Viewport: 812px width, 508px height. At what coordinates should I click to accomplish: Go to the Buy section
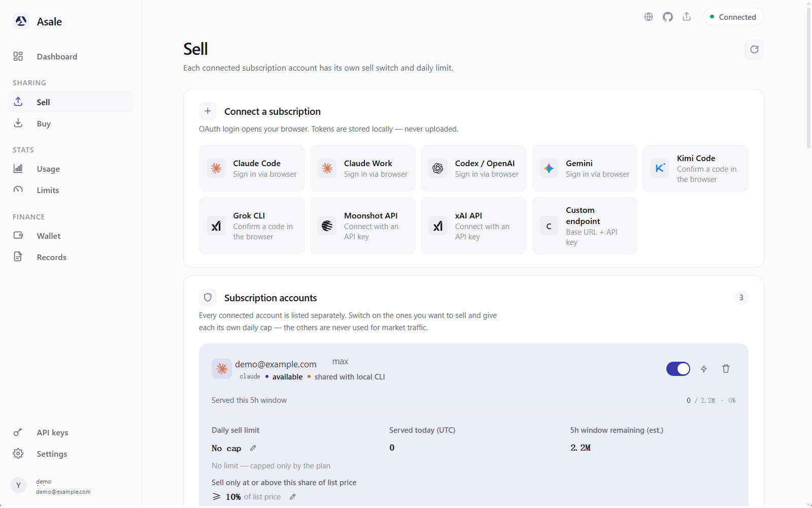(71, 123)
